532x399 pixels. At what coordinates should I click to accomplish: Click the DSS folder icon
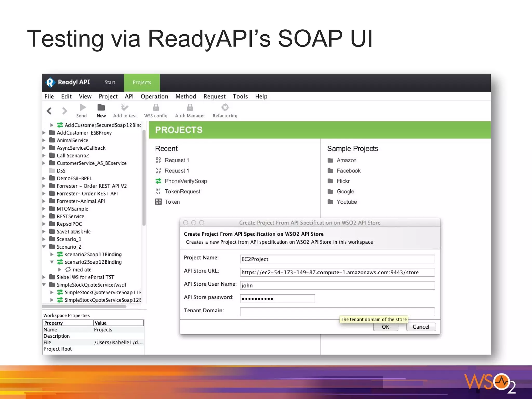coord(52,171)
